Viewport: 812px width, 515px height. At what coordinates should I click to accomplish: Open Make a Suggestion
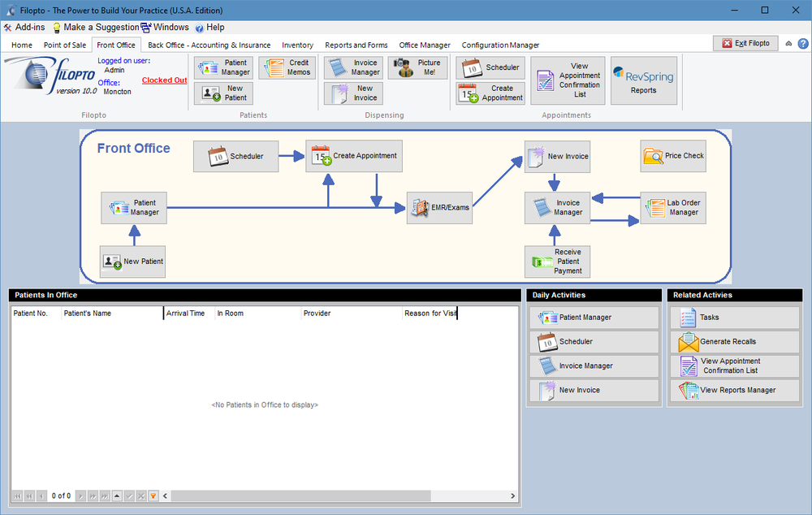coord(96,28)
